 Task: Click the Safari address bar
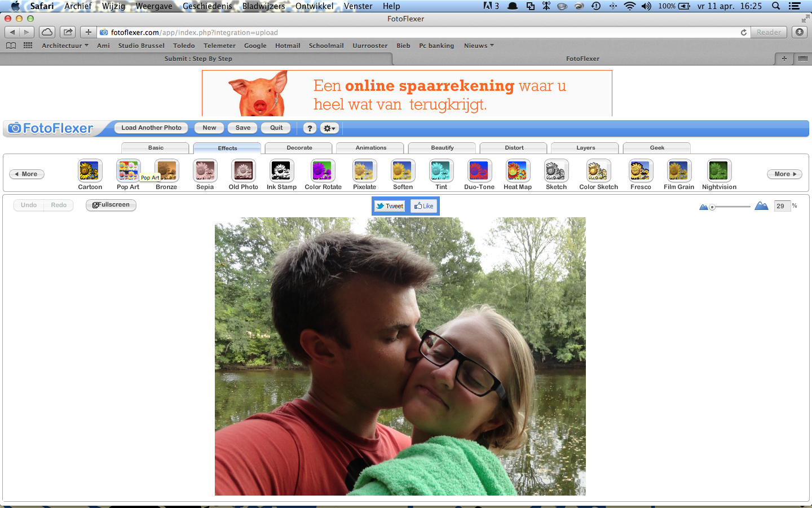(423, 32)
